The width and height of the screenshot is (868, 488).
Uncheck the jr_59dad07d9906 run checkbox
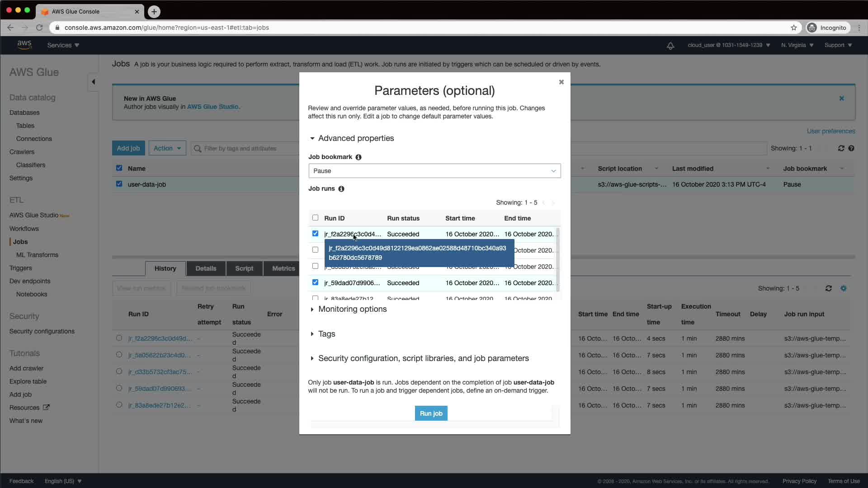click(x=315, y=282)
